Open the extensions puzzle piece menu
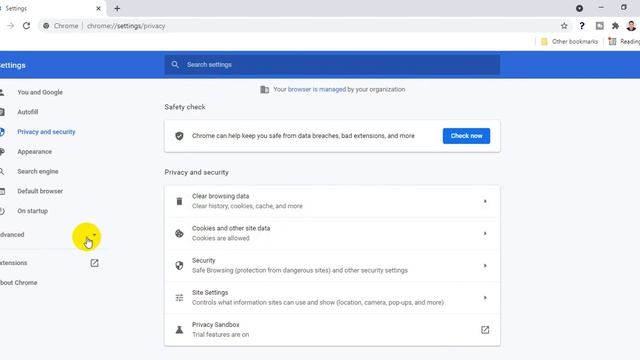 coord(615,26)
